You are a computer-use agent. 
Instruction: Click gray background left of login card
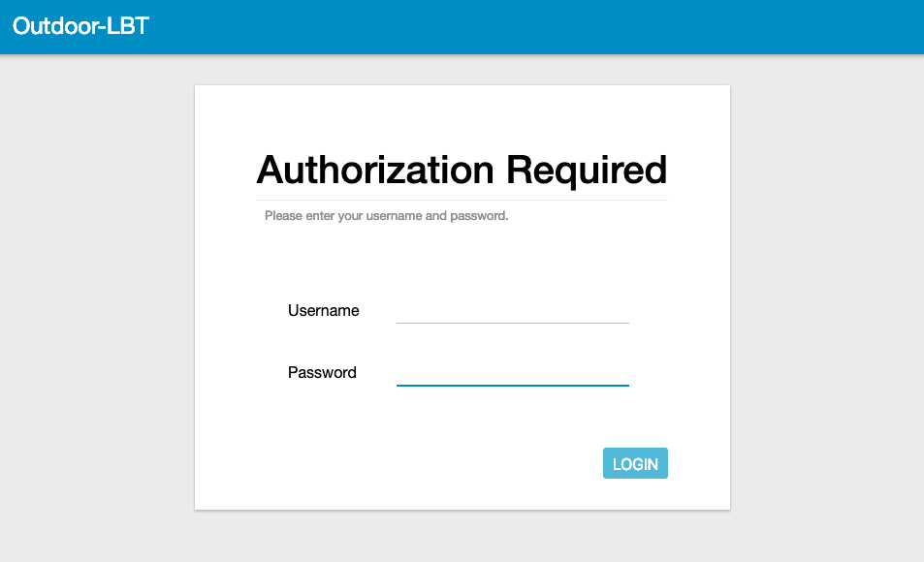(x=97, y=291)
